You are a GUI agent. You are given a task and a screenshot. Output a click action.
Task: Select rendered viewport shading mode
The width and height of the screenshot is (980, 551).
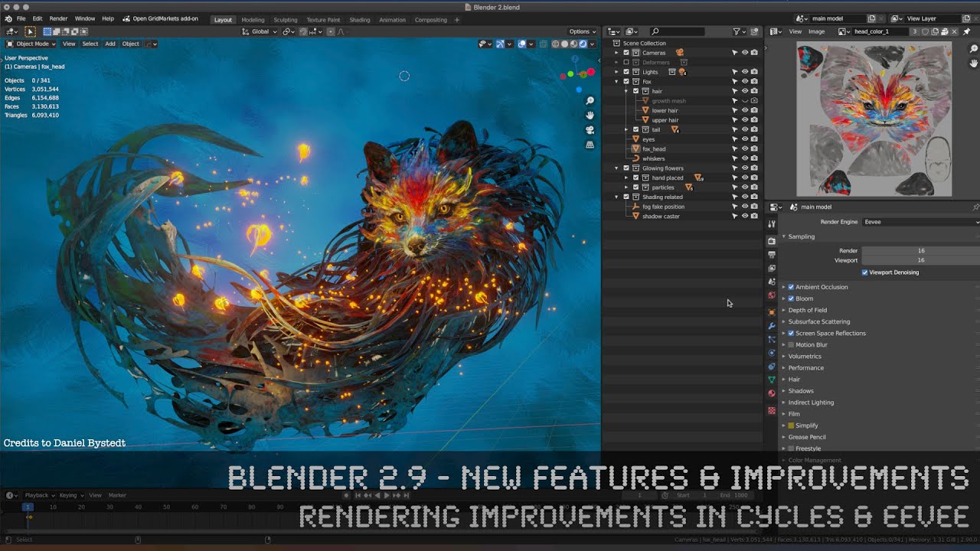coord(583,44)
